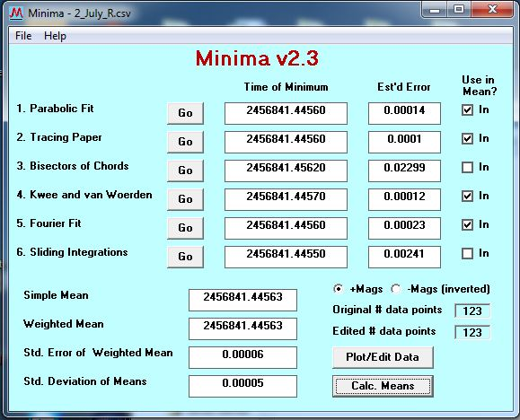Click Std. Deviation of Means field
This screenshot has width=520, height=420.
pyautogui.click(x=242, y=386)
